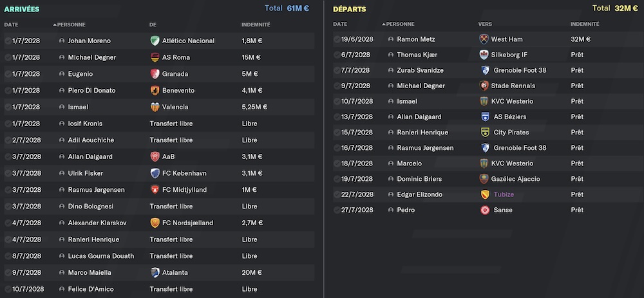Select the Edgar Elizondo loan row
Image resolution: width=644 pixels, height=298 pixels.
tap(486, 194)
